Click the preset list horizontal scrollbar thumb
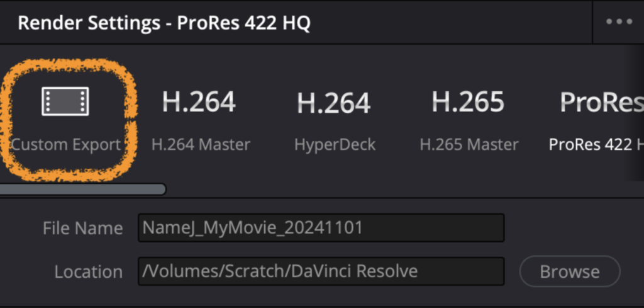 click(82, 189)
